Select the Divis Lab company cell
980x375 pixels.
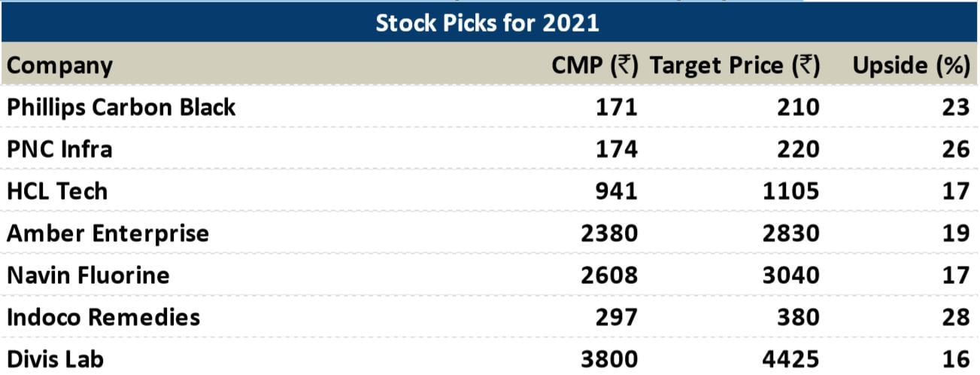[55, 358]
